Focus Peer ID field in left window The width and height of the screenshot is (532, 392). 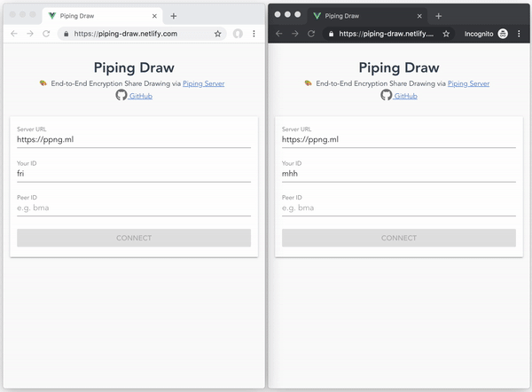[x=134, y=208]
